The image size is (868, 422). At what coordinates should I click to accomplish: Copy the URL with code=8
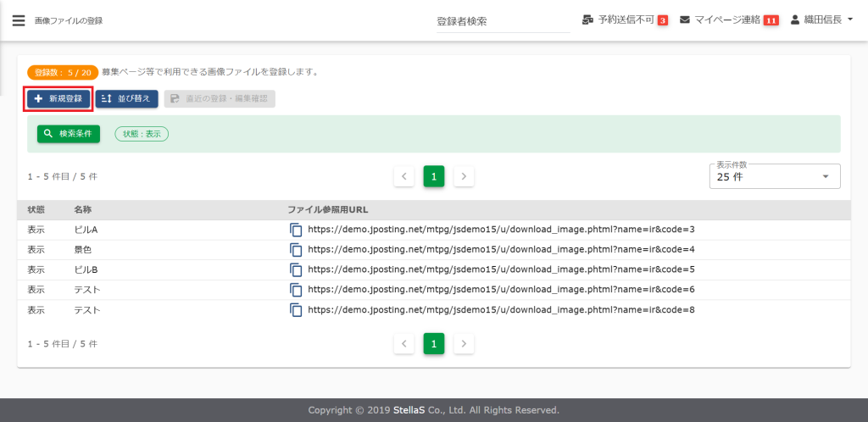pyautogui.click(x=296, y=310)
